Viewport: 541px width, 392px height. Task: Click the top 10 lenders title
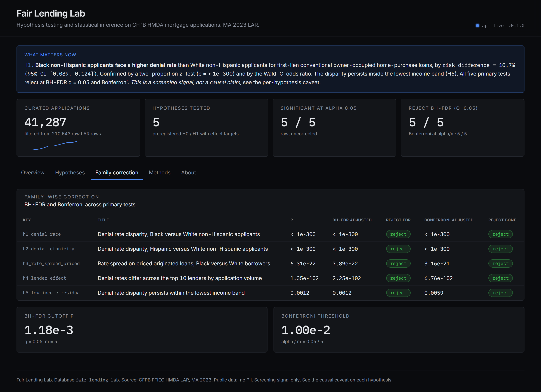coord(180,278)
